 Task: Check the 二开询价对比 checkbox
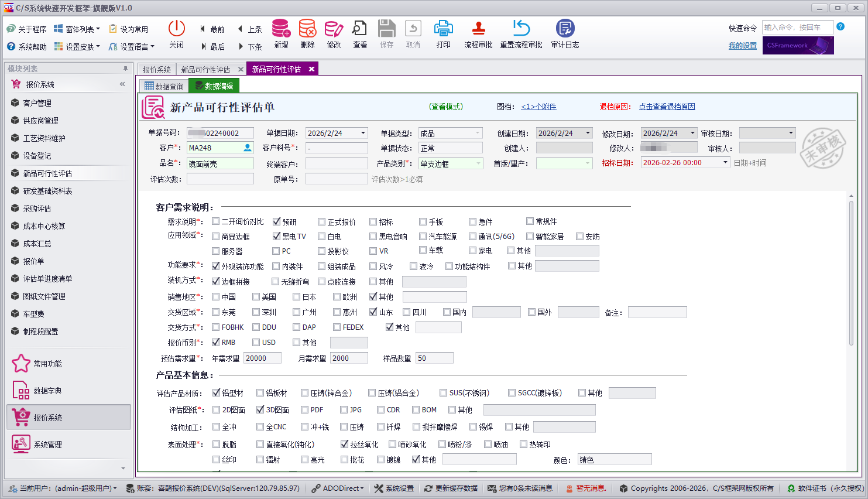tap(216, 221)
